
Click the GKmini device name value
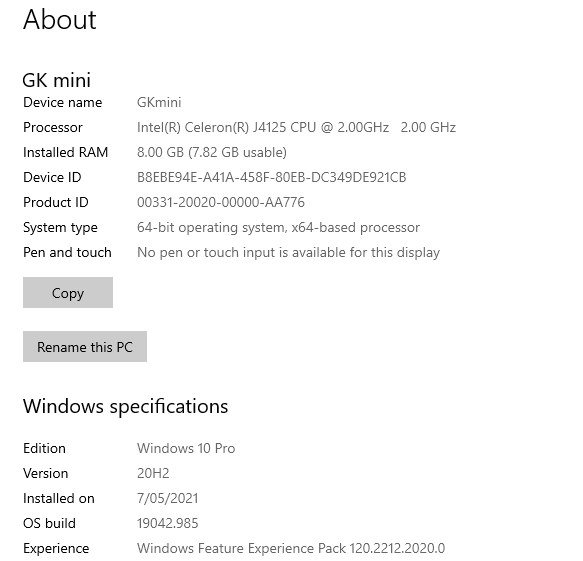[x=159, y=102]
